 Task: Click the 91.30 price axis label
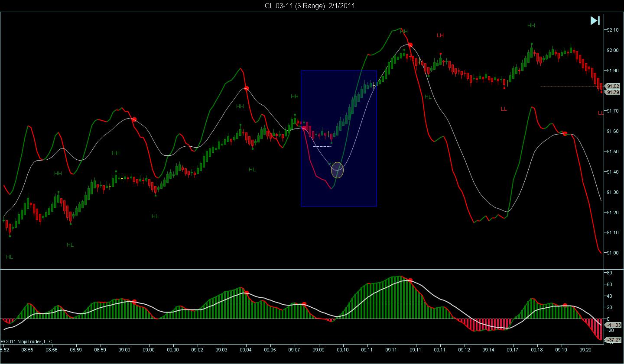(613, 192)
